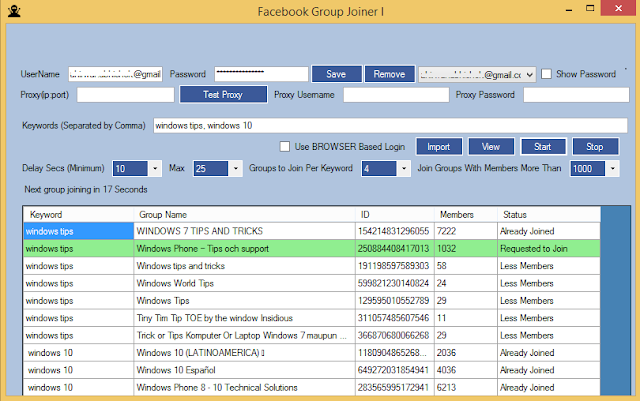This screenshot has height=401, width=640.
Task: Sort by the Members column header
Action: pos(466,215)
